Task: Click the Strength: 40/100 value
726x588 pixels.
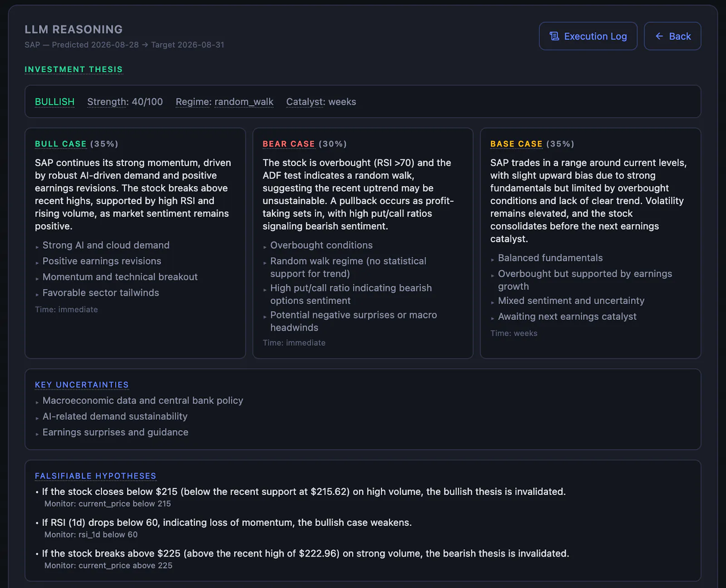Action: pyautogui.click(x=125, y=102)
